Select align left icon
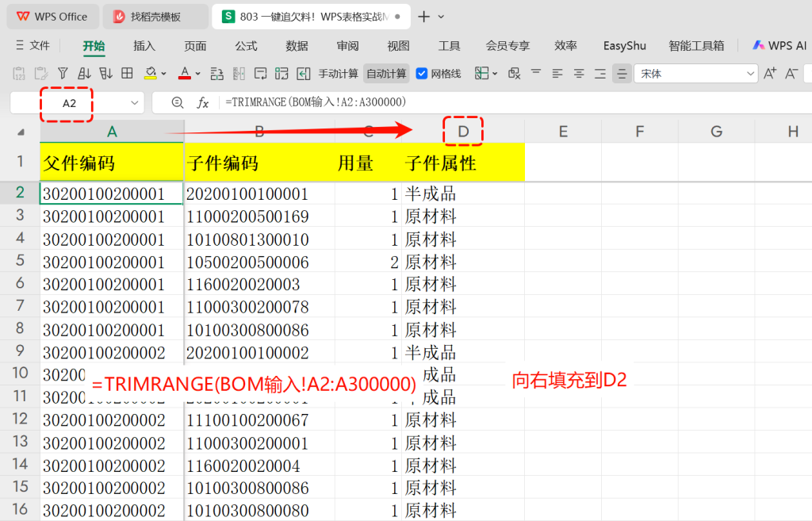812x521 pixels. (x=557, y=74)
